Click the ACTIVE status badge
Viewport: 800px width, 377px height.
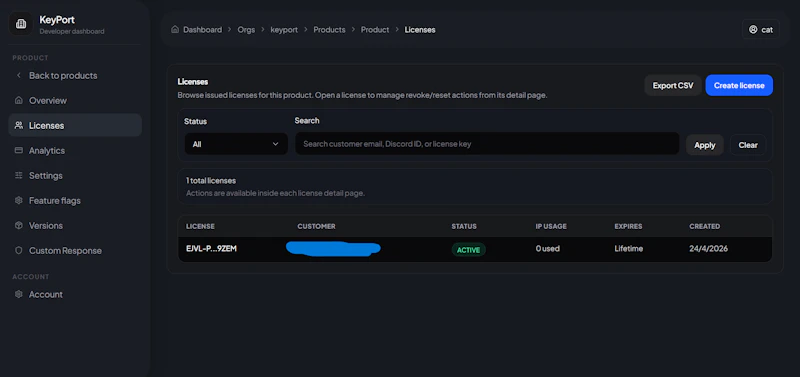click(468, 249)
